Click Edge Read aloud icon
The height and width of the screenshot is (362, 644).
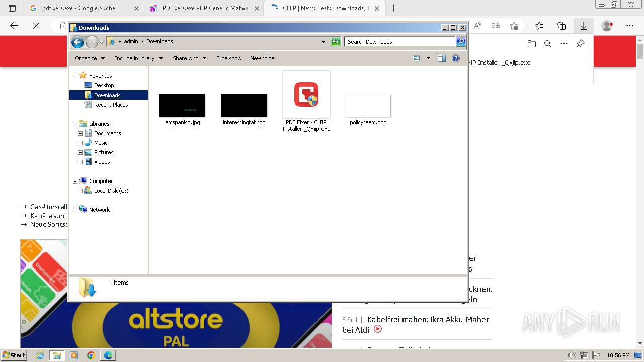[478, 26]
